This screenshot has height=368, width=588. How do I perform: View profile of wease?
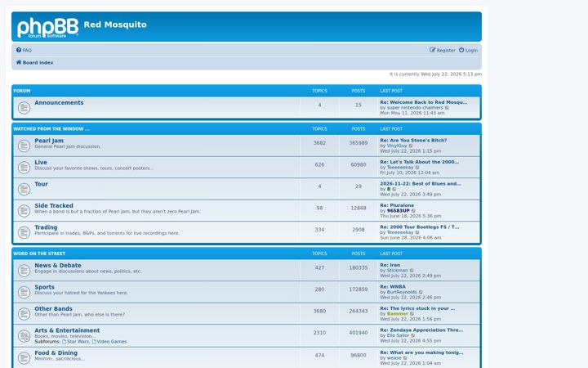[x=394, y=358]
